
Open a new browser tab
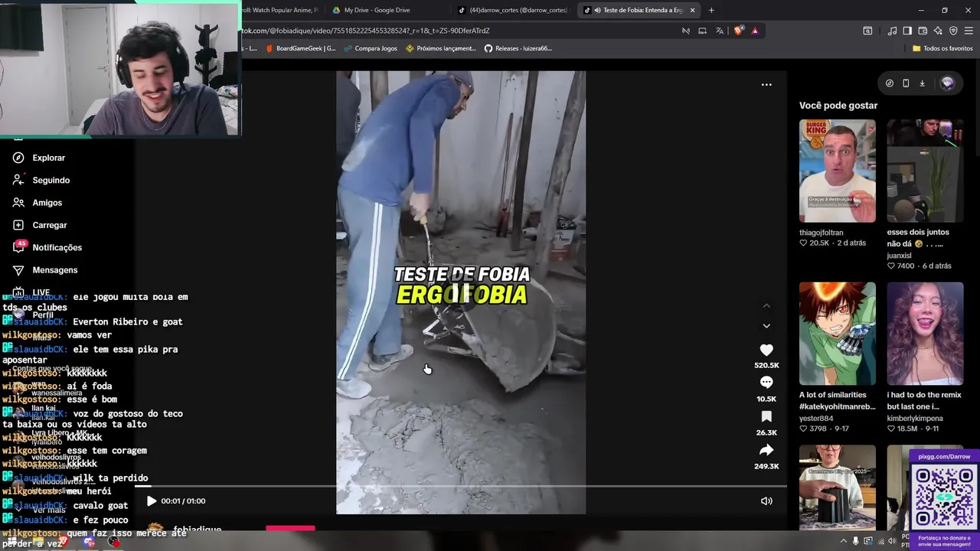(x=711, y=10)
